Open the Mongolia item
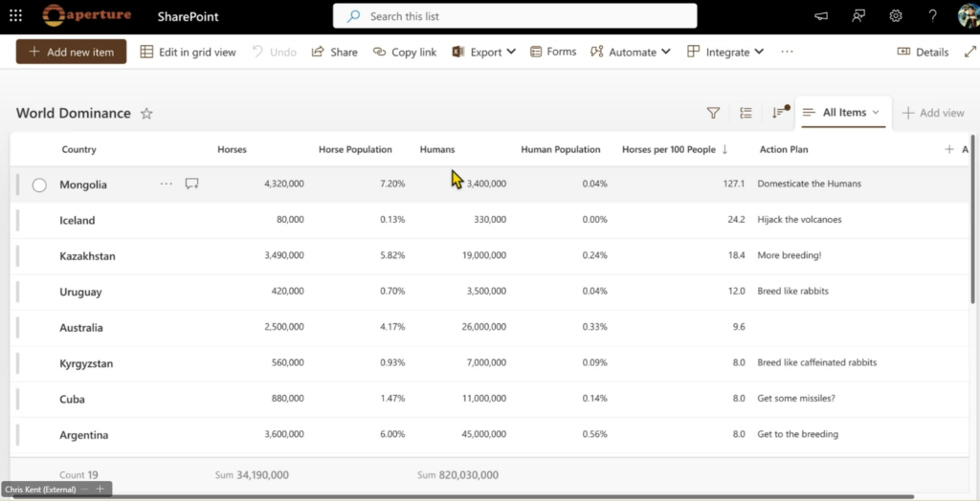This screenshot has width=980, height=501. coord(83,185)
